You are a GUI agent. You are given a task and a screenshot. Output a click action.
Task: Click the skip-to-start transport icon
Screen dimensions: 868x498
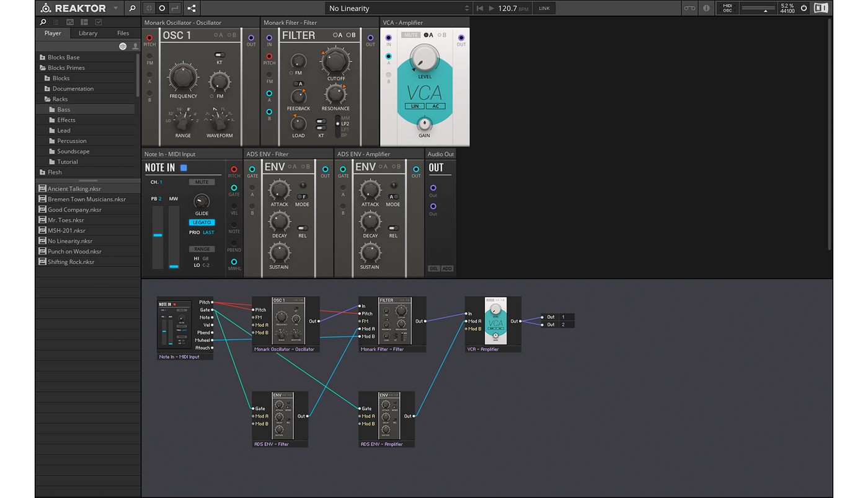pos(480,9)
